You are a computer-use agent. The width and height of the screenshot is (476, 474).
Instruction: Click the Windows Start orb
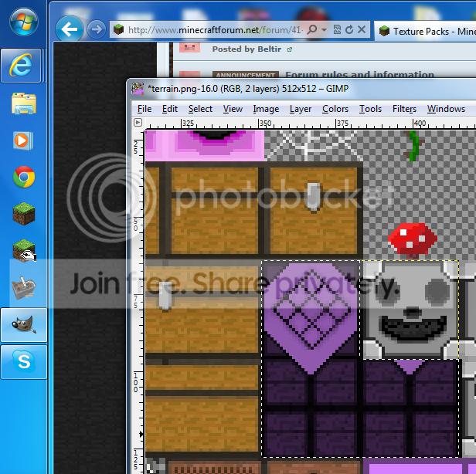pos(24,21)
